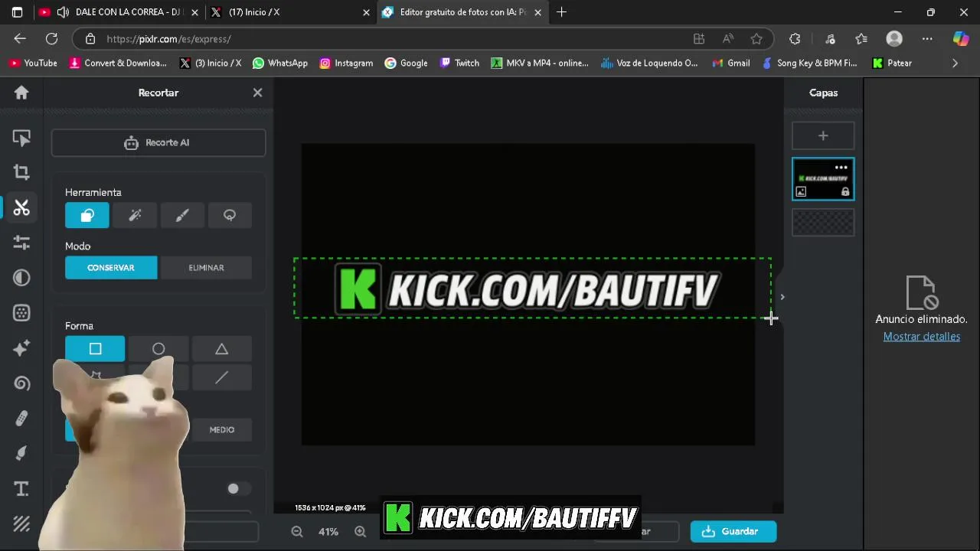Go back to the previous page

tap(20, 39)
